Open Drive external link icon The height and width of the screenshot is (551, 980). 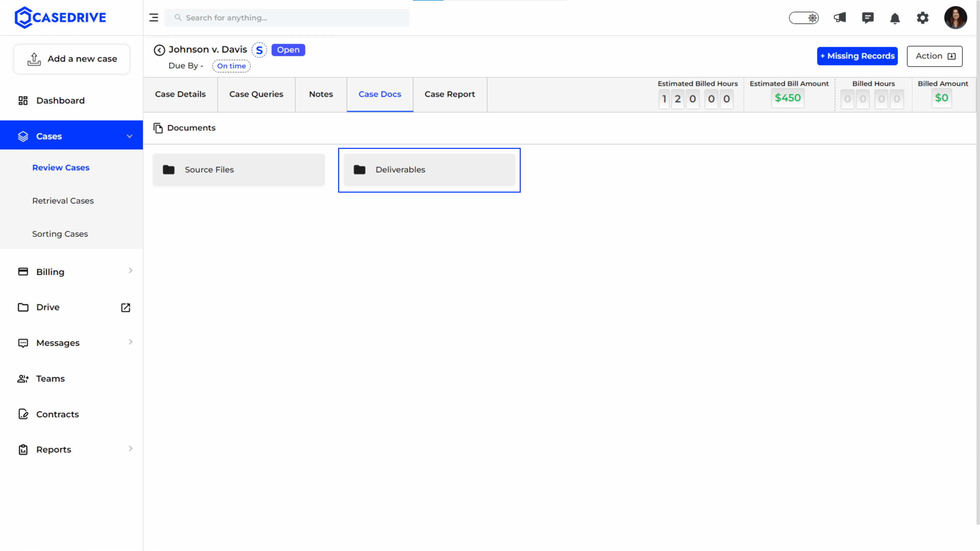(126, 307)
